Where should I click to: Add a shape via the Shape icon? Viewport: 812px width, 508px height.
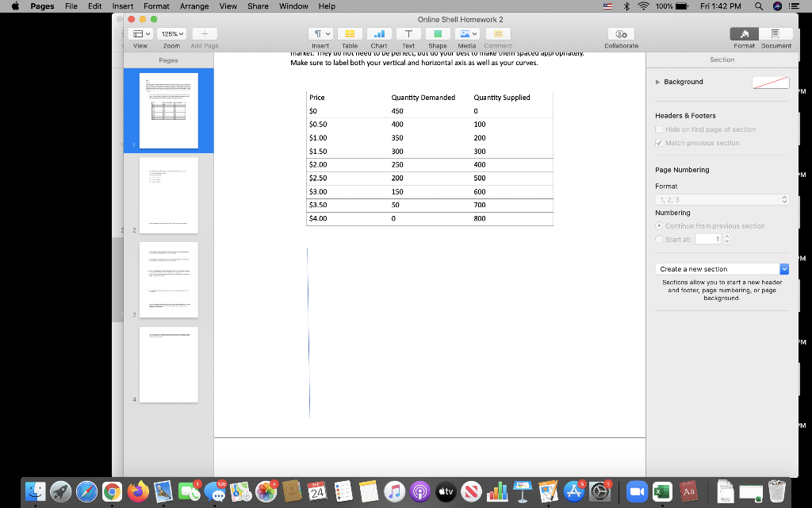pos(437,33)
